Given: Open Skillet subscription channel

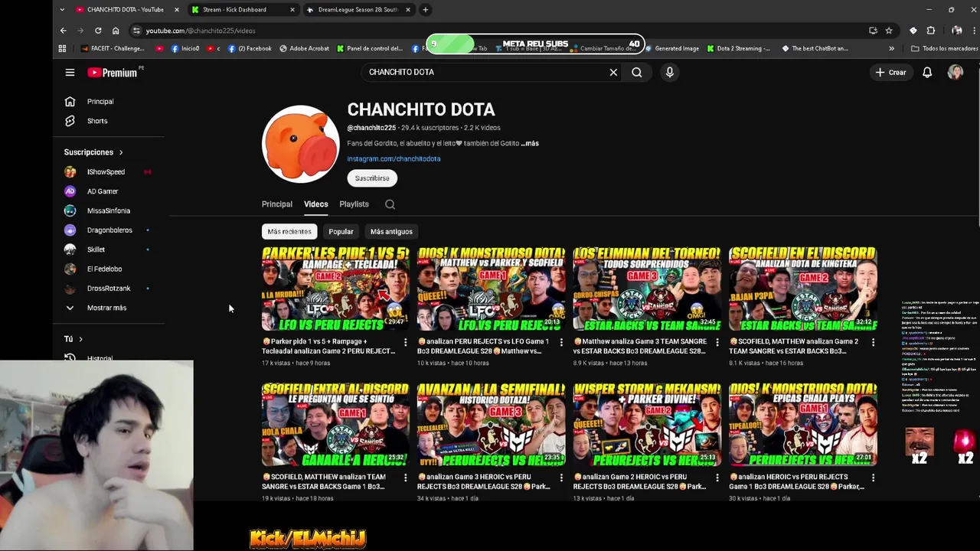Looking at the screenshot, I should [96, 249].
